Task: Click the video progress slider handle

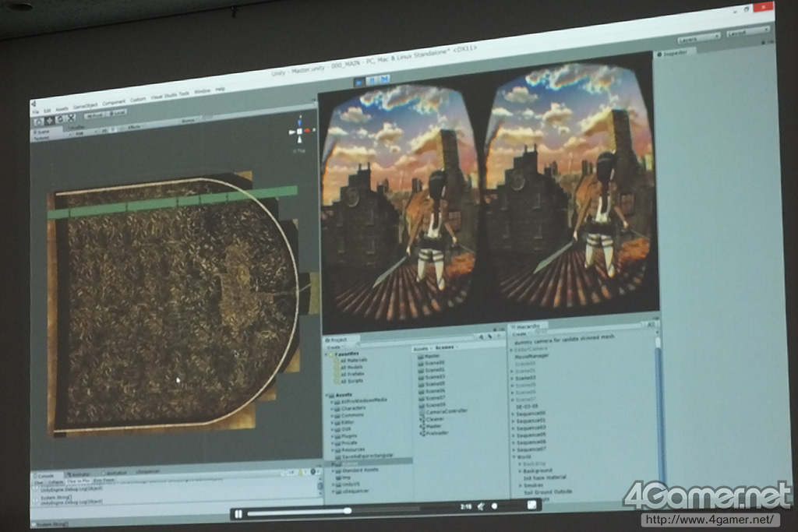Action: (x=348, y=510)
